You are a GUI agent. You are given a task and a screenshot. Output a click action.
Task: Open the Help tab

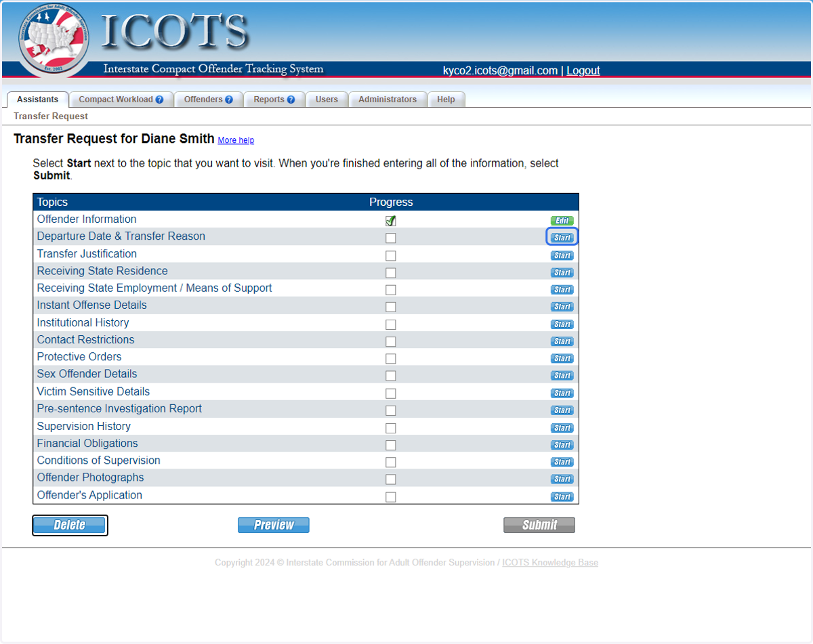[x=446, y=100]
